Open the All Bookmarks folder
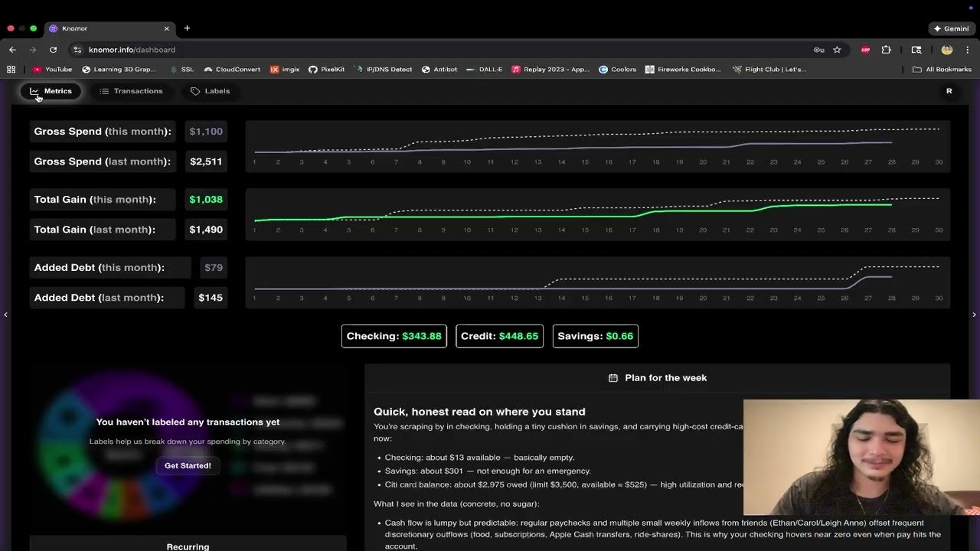Screen dimensions: 980x551 pos(942,70)
